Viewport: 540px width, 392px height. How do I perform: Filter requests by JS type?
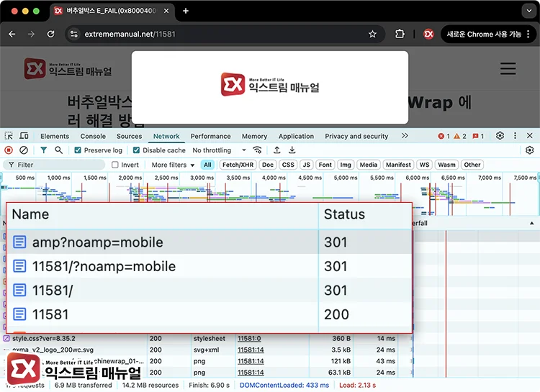coord(307,165)
